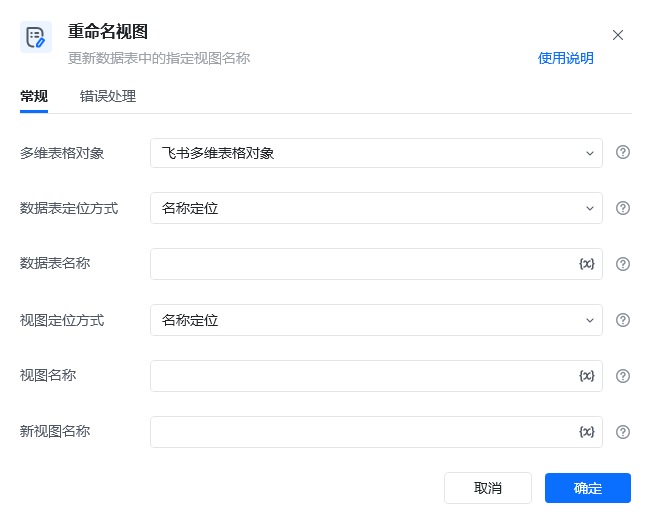Expand the 数据表定位方式 dropdown
Image resolution: width=651 pixels, height=522 pixels.
point(376,208)
